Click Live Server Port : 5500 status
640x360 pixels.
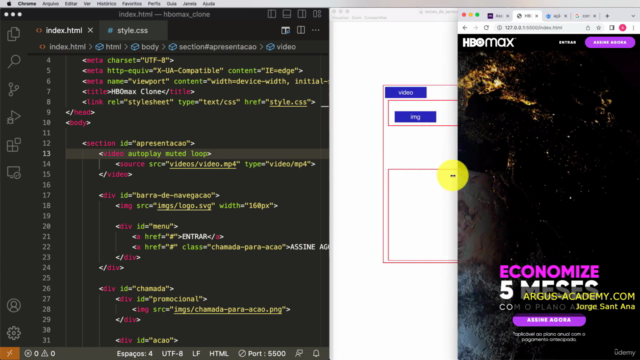[262, 353]
